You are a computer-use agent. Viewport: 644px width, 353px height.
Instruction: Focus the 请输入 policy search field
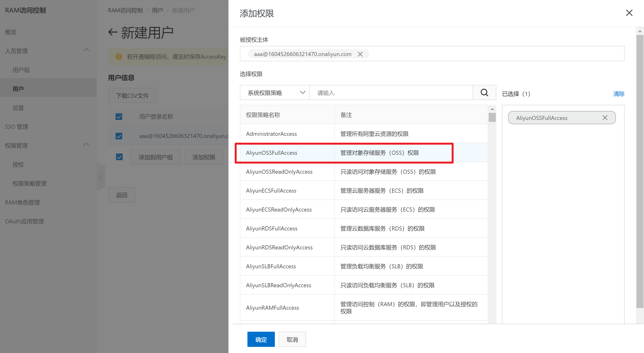tap(391, 93)
